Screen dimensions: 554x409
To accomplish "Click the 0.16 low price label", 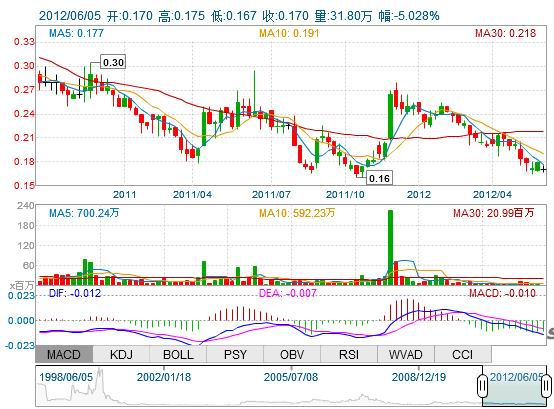I will (x=379, y=178).
